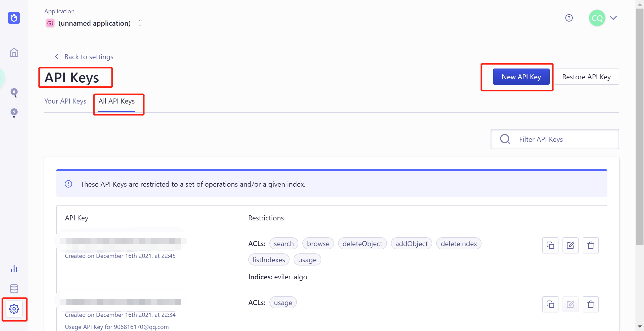This screenshot has height=331, width=644.
Task: Open the Home dashboard icon
Action: 14,52
